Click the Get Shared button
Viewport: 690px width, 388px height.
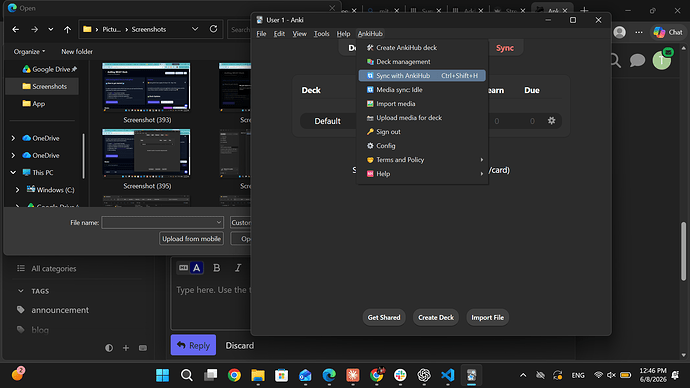pos(384,318)
